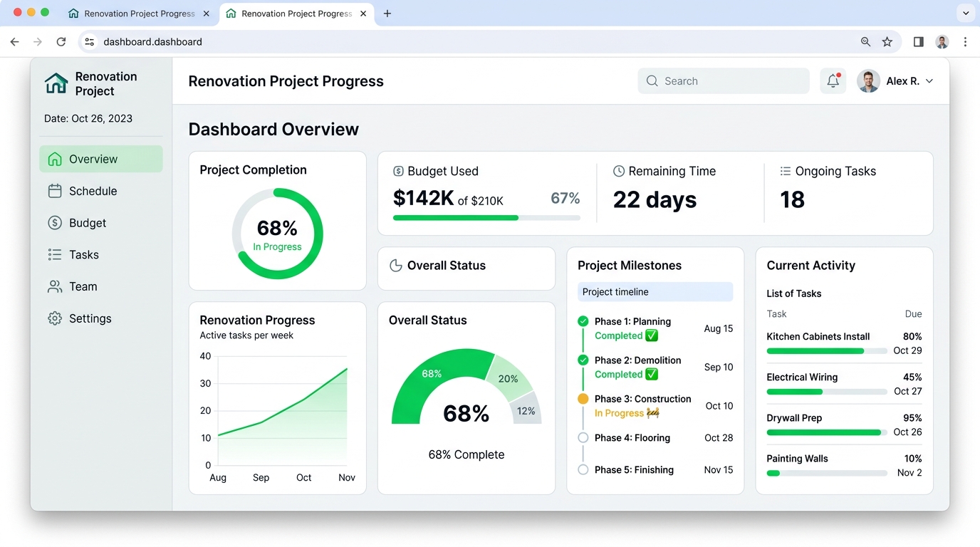Click the Remaining Time clock icon
Viewport: 980px width, 547px height.
(x=619, y=171)
